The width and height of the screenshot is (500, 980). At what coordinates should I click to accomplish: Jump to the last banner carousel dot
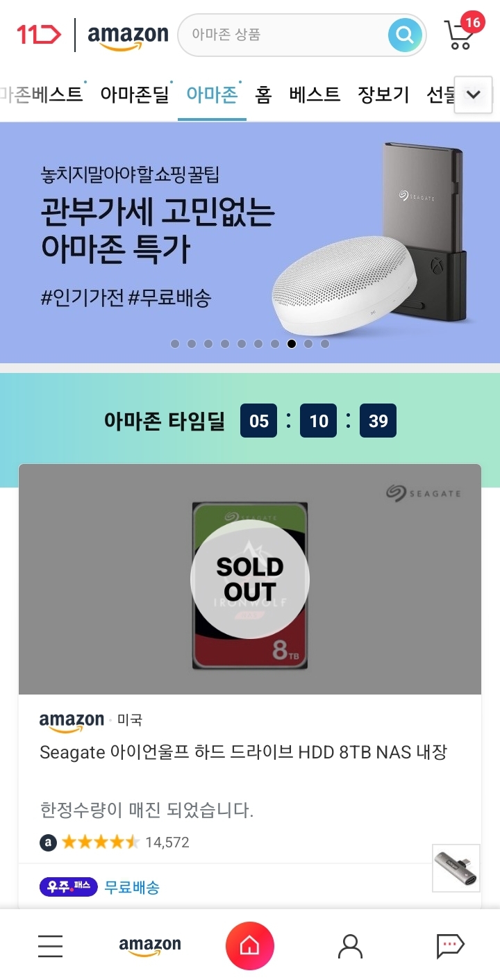[x=325, y=343]
